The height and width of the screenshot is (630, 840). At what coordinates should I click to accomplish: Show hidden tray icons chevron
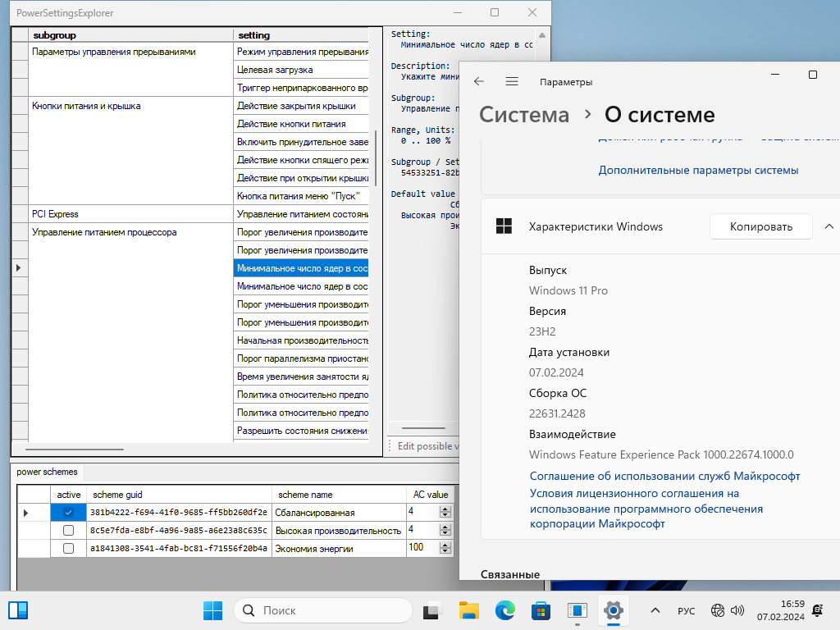click(655, 610)
